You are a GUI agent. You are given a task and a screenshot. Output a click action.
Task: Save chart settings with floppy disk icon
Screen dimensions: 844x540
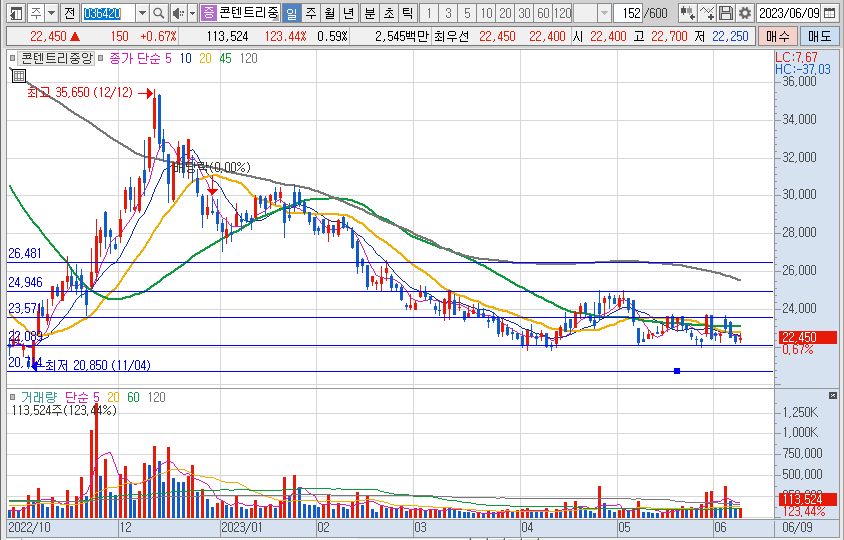tap(726, 13)
